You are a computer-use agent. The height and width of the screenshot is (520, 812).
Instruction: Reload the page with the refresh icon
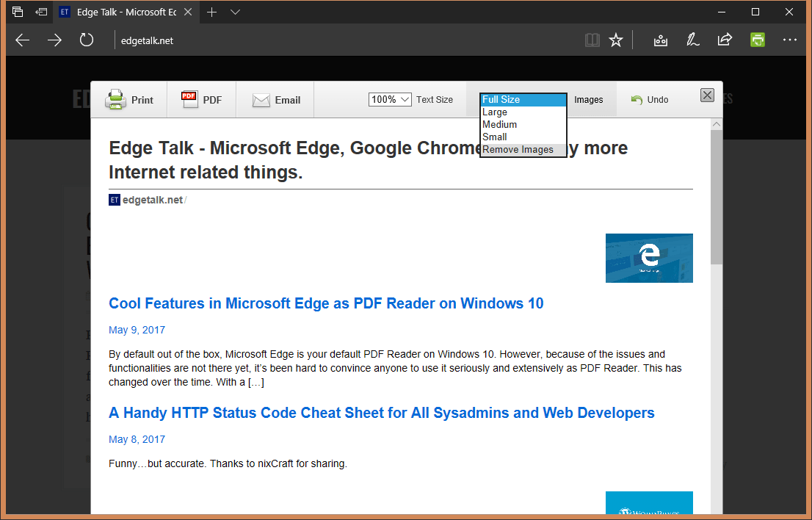click(87, 40)
